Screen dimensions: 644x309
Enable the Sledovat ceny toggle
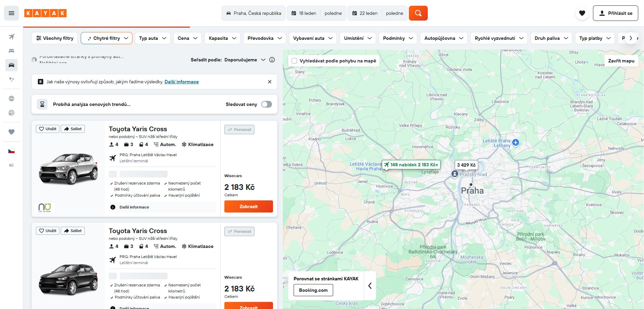coord(266,104)
